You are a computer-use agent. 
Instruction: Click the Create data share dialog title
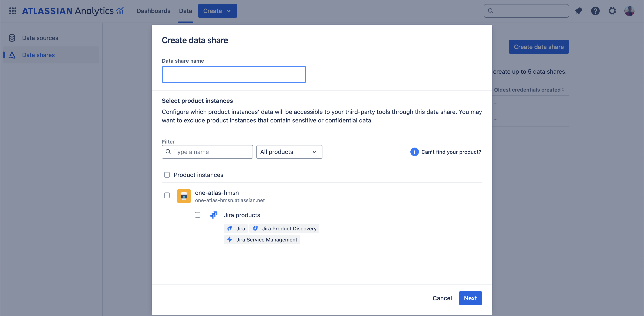click(x=195, y=40)
